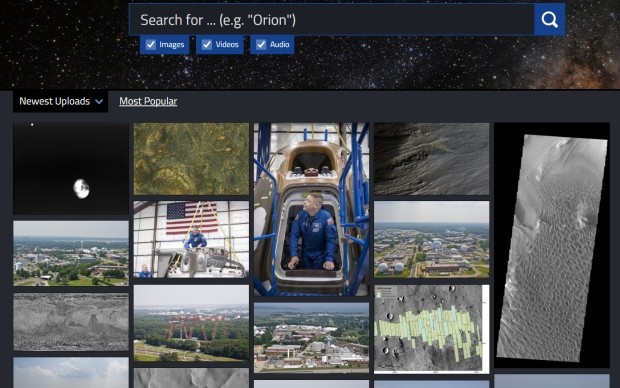Image resolution: width=620 pixels, height=388 pixels.
Task: Click the magnifying glass search icon
Action: coord(549,19)
